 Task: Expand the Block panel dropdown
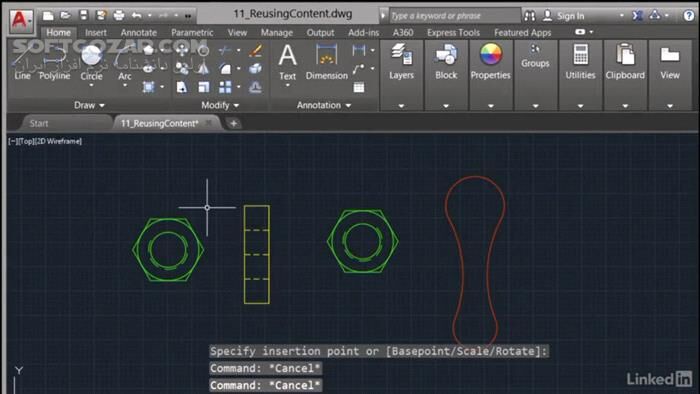click(446, 106)
